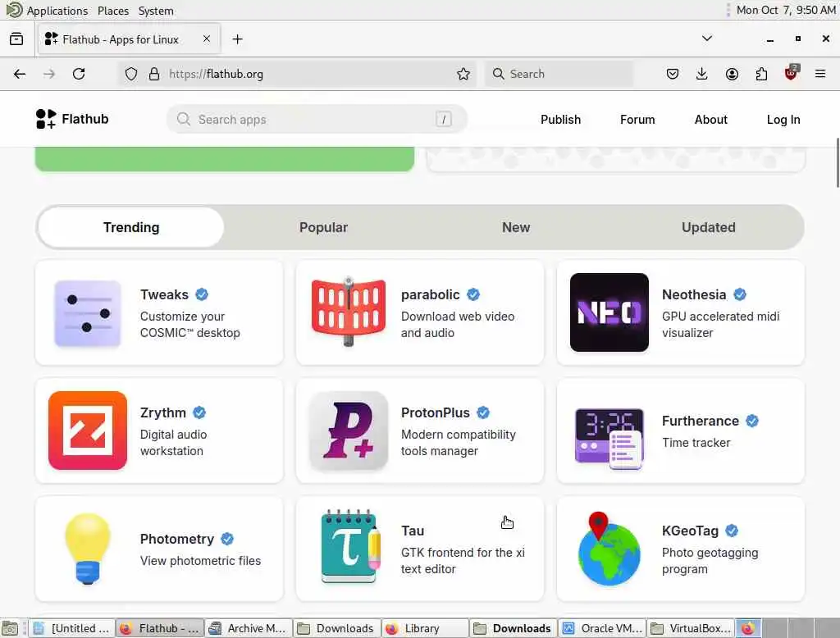Focus the Firefox Search box
This screenshot has width=840, height=638.
coord(559,74)
